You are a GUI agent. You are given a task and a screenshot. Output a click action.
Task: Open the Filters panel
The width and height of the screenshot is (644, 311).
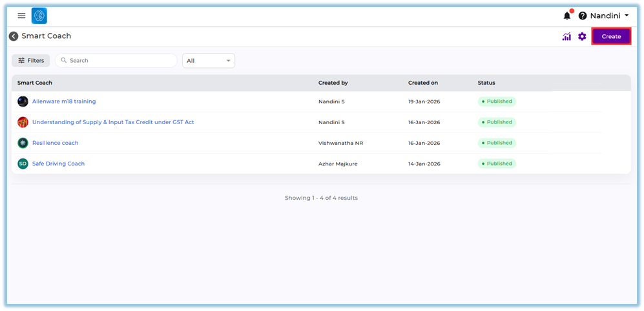[31, 60]
